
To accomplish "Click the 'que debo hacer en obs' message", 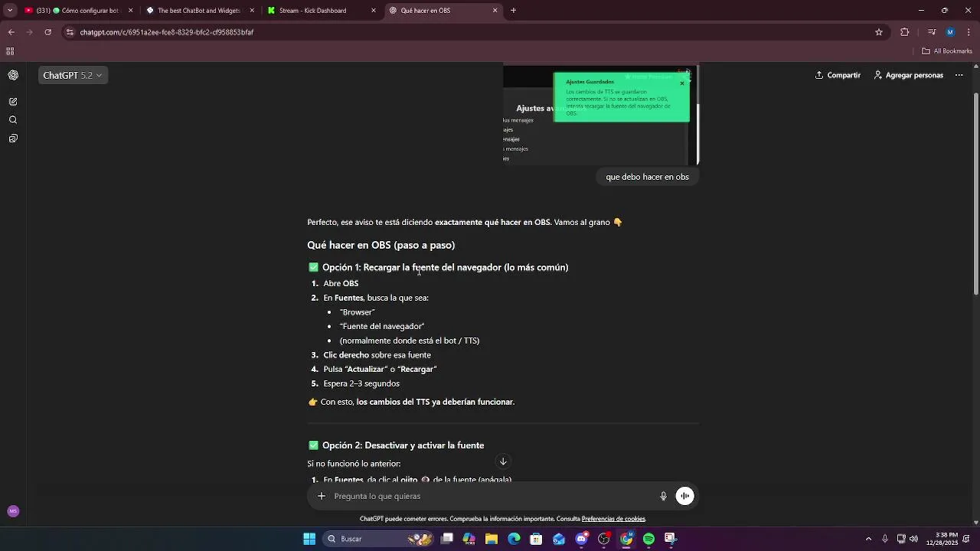I will [648, 177].
